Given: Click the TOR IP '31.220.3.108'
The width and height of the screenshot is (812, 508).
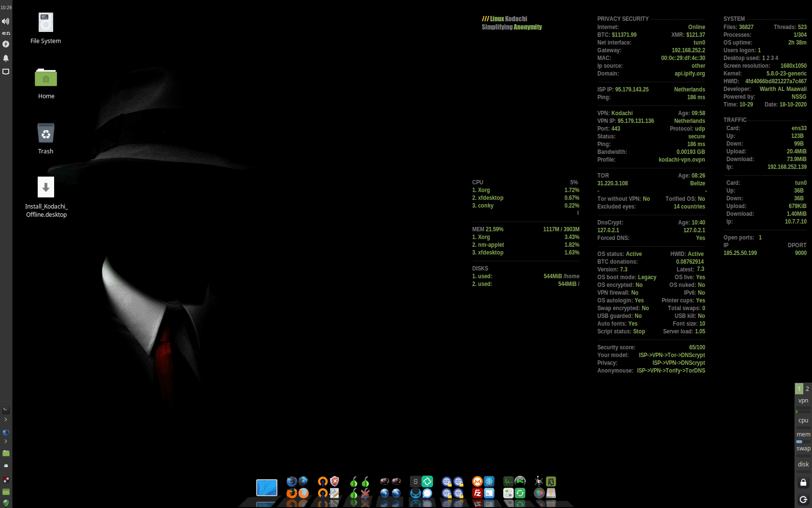Looking at the screenshot, I should pos(612,183).
